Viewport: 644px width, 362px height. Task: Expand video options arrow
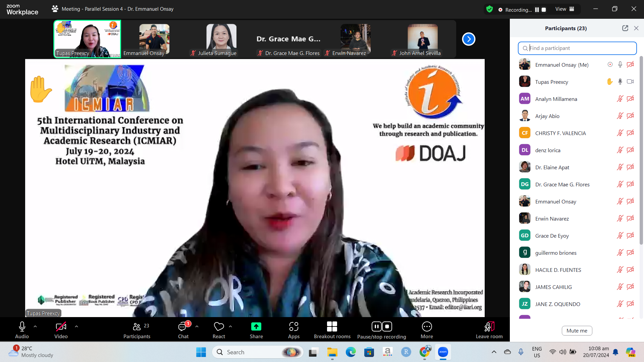pos(76,326)
